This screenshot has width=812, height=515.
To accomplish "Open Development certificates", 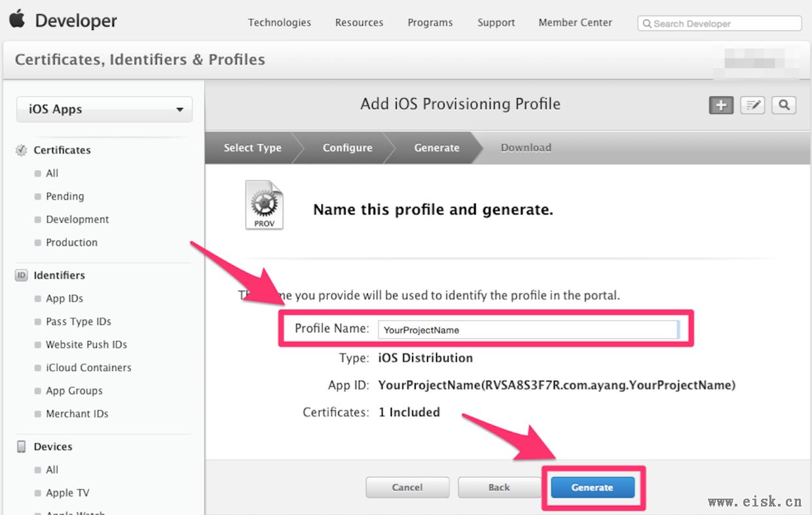I will point(77,219).
